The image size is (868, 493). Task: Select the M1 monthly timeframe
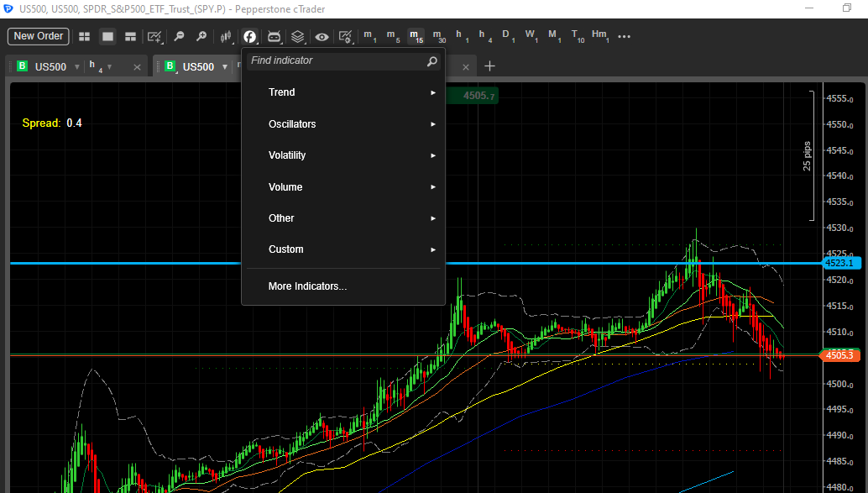[554, 36]
